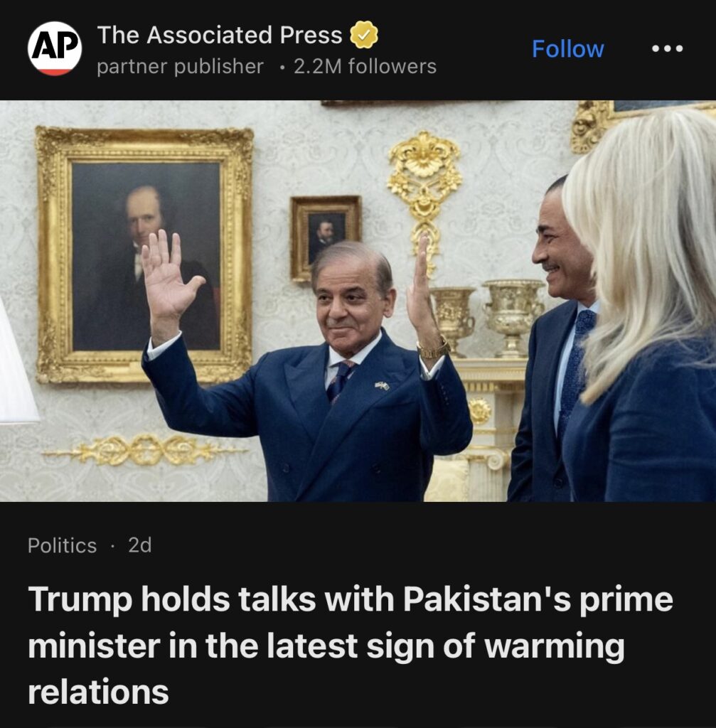Follow The Associated Press
716x728 pixels.
567,49
